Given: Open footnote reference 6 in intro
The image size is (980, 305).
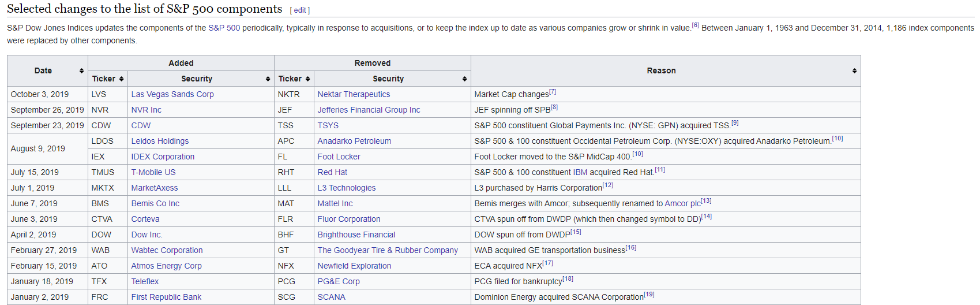Looking at the screenshot, I should 695,25.
